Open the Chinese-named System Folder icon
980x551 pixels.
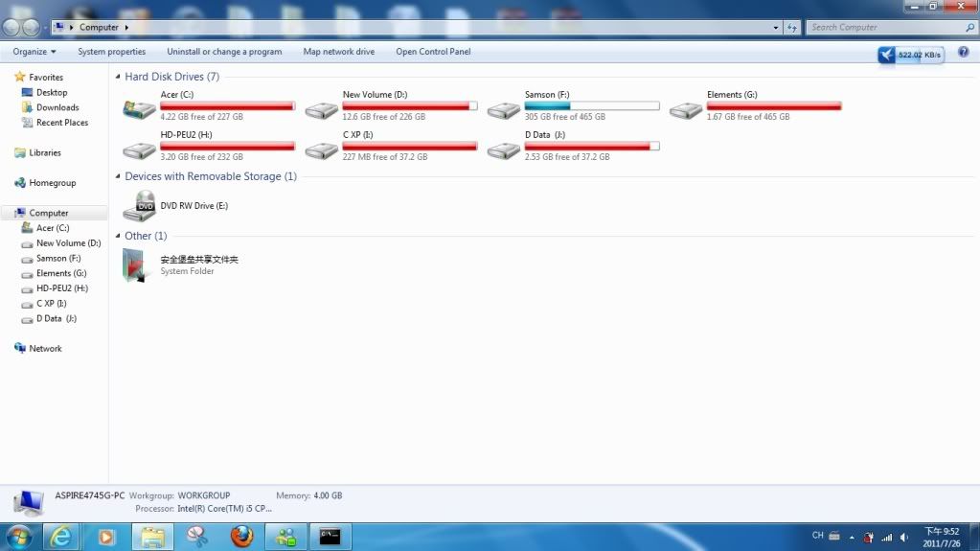pos(136,264)
